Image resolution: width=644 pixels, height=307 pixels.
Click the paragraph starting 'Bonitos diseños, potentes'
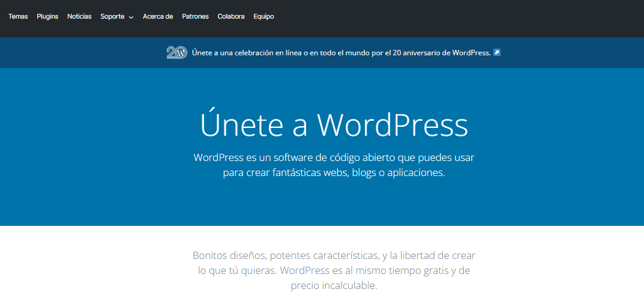(334, 270)
